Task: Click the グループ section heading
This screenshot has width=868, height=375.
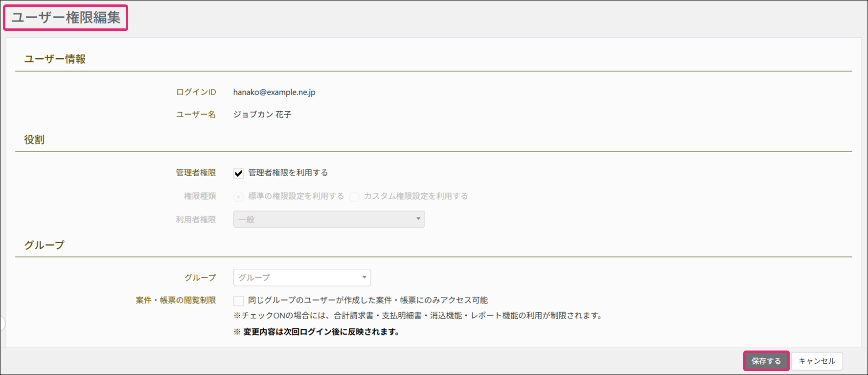Action: tap(44, 245)
